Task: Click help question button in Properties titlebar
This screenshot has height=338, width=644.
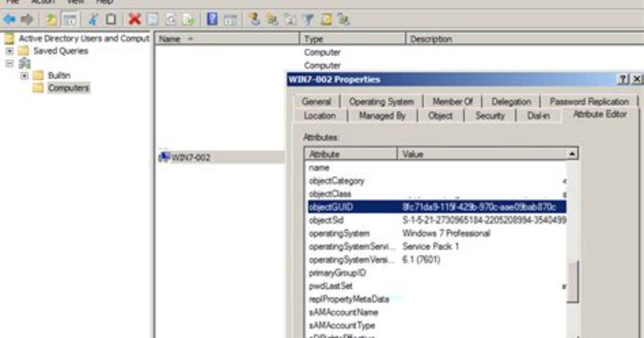Action: coord(623,79)
